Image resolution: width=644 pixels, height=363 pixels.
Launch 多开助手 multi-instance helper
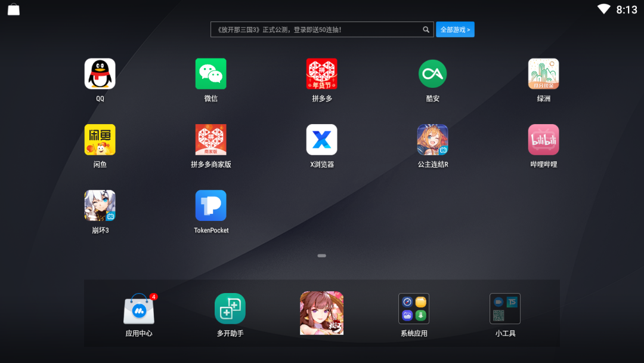[230, 309]
